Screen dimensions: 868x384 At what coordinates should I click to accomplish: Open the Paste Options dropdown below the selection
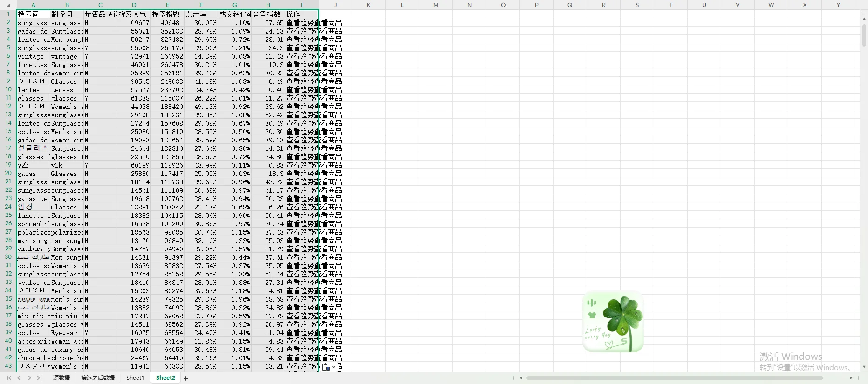(x=328, y=367)
